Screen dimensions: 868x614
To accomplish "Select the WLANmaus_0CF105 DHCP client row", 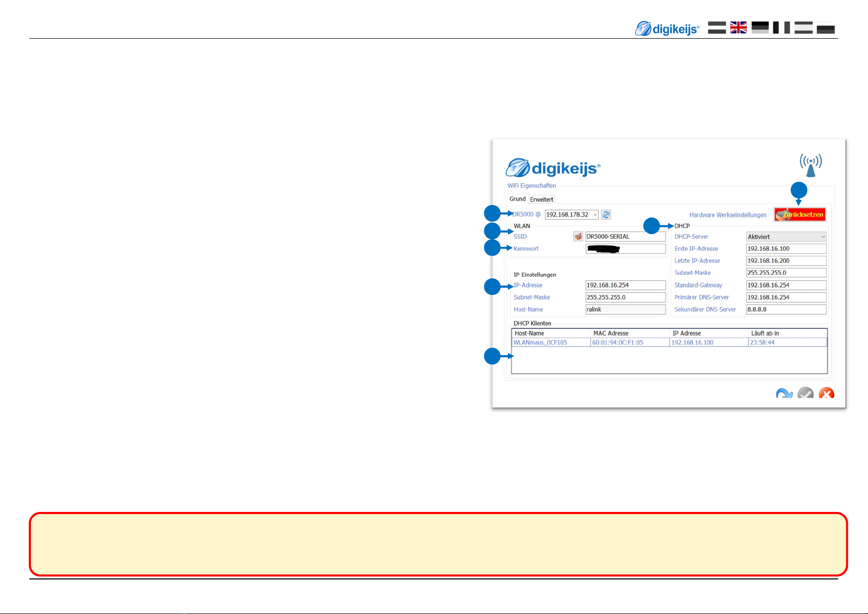I will coord(669,342).
